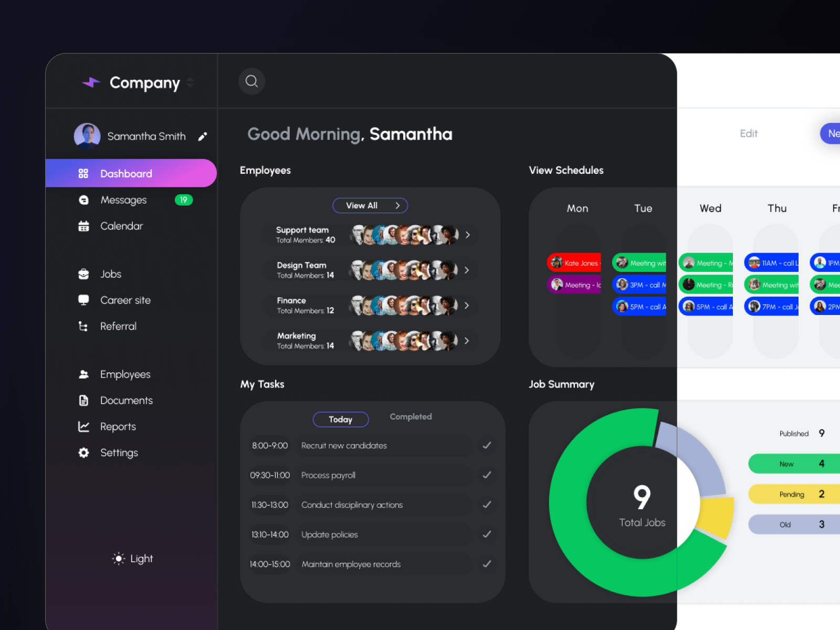Click the View All employees button
Screen dimensions: 840x630
coord(370,205)
